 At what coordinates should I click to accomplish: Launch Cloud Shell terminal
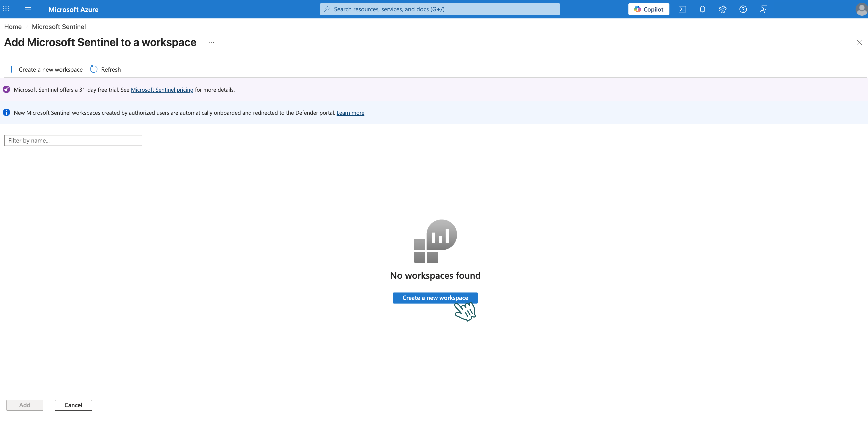[682, 9]
